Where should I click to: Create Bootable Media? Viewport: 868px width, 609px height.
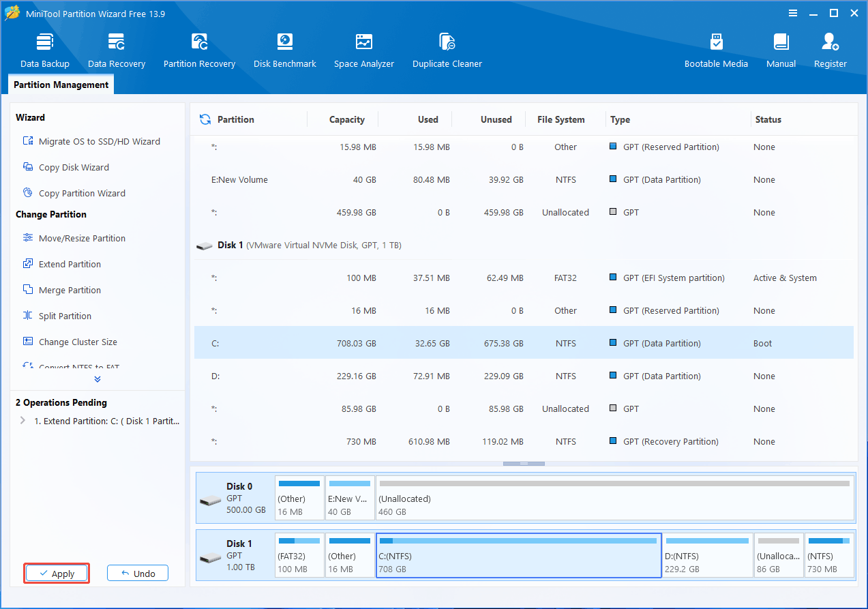pos(716,51)
